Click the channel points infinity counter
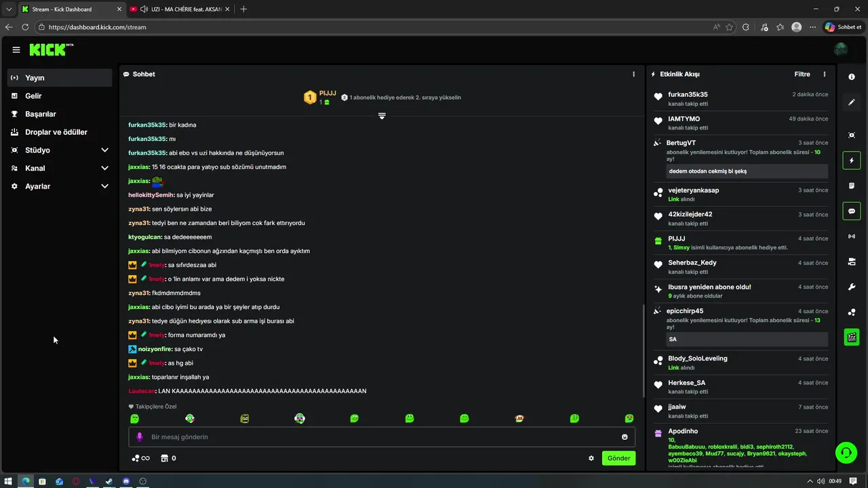This screenshot has height=488, width=868. click(140, 458)
